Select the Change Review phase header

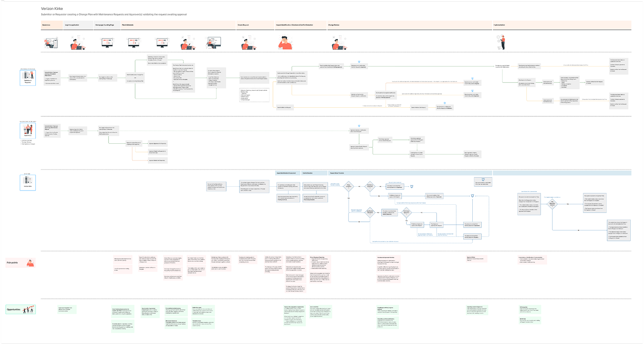coord(410,25)
